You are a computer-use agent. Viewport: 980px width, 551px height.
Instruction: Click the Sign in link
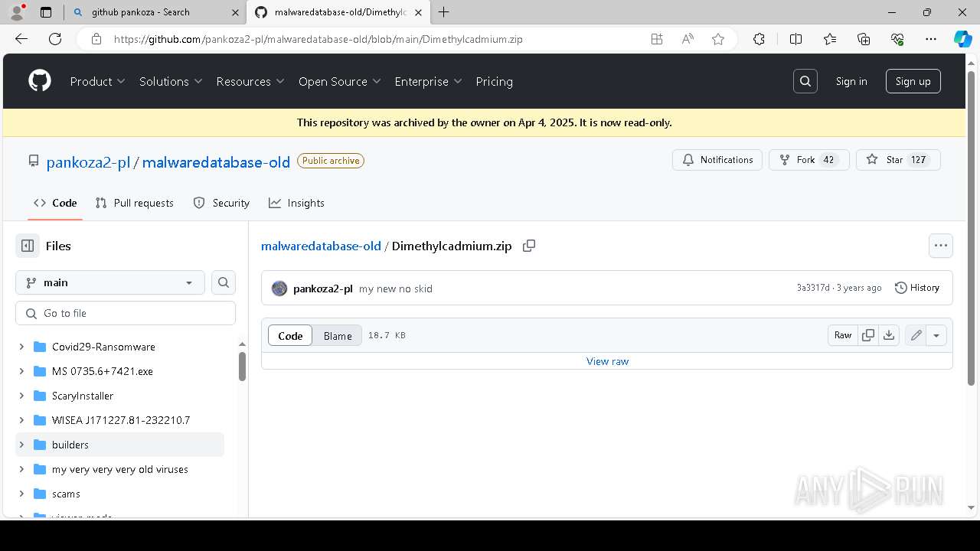[851, 81]
